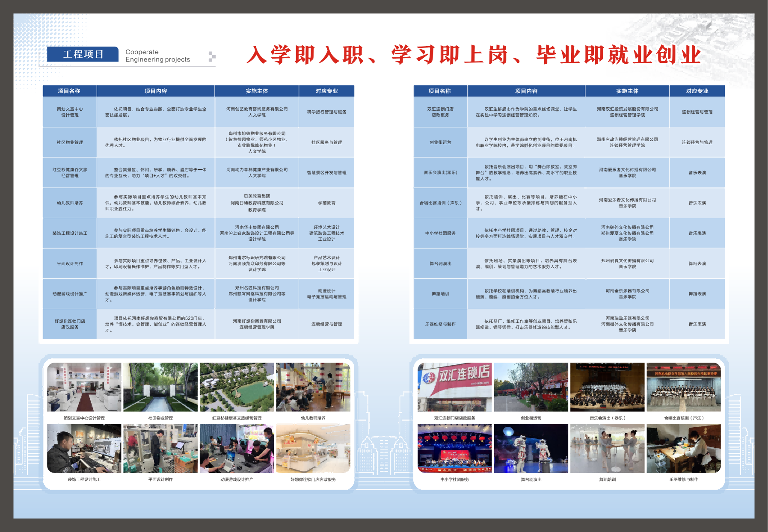Open the 动漫游戏设计推广 photo
The image size is (768, 532).
pos(237,448)
